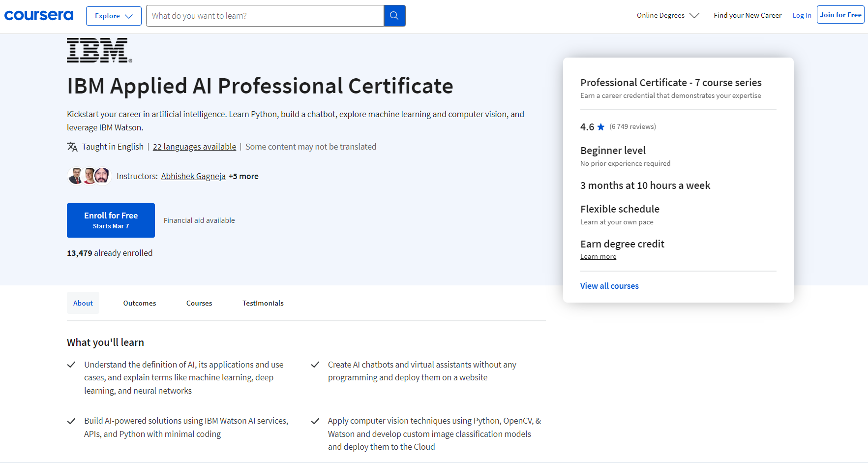Open Learn more about degree credit
Image resolution: width=868 pixels, height=463 pixels.
coord(598,256)
